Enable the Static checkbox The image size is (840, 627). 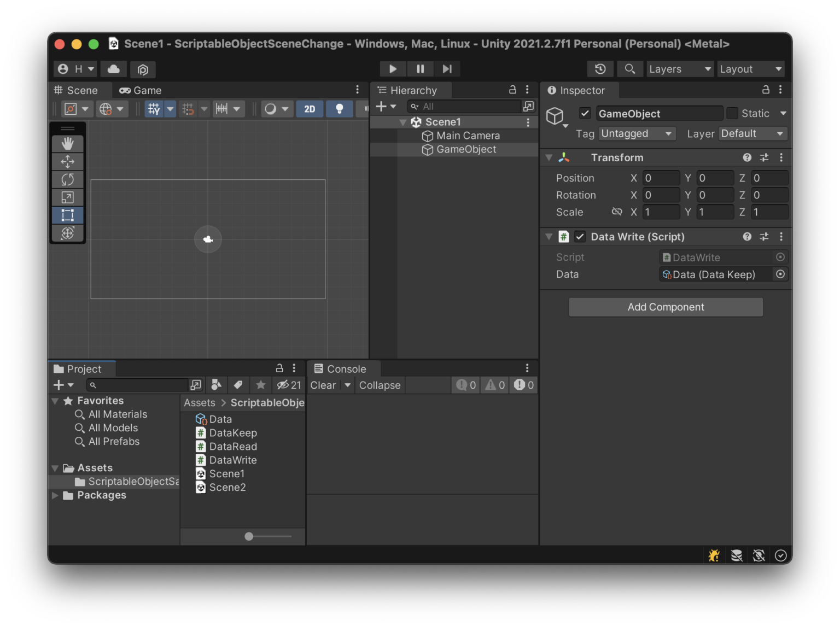(x=732, y=114)
